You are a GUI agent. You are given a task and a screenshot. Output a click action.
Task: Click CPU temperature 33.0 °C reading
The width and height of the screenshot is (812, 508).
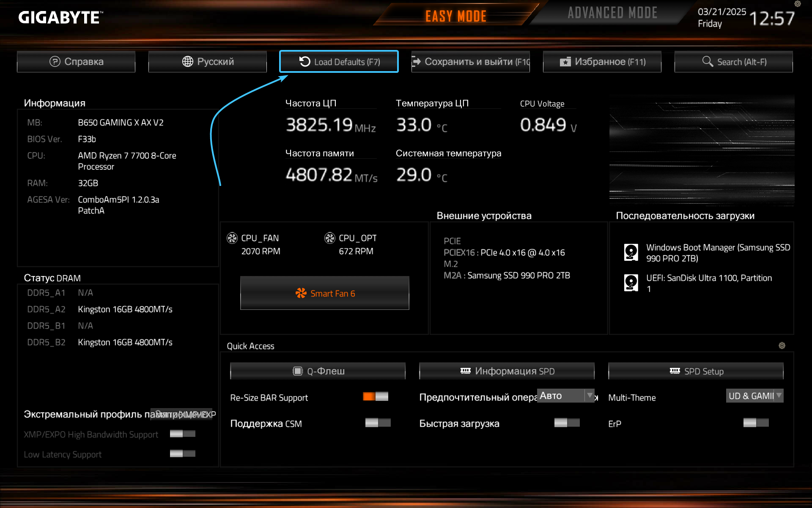(x=422, y=125)
